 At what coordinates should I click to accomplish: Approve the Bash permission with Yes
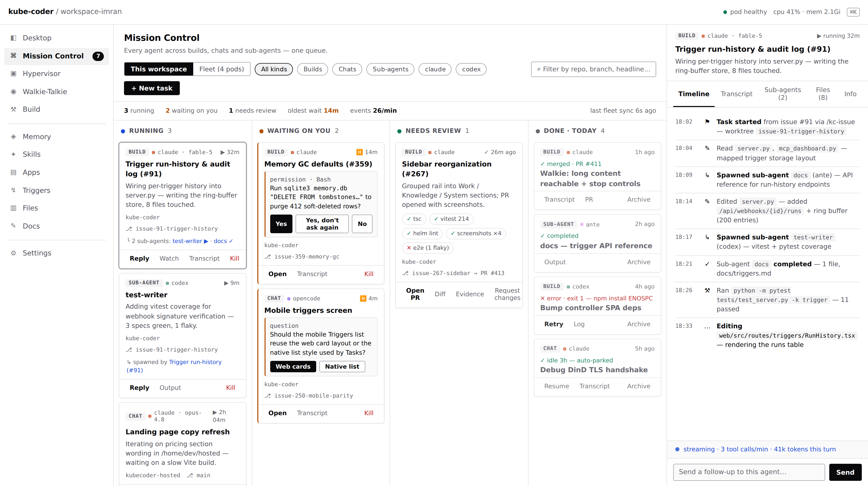pyautogui.click(x=281, y=224)
